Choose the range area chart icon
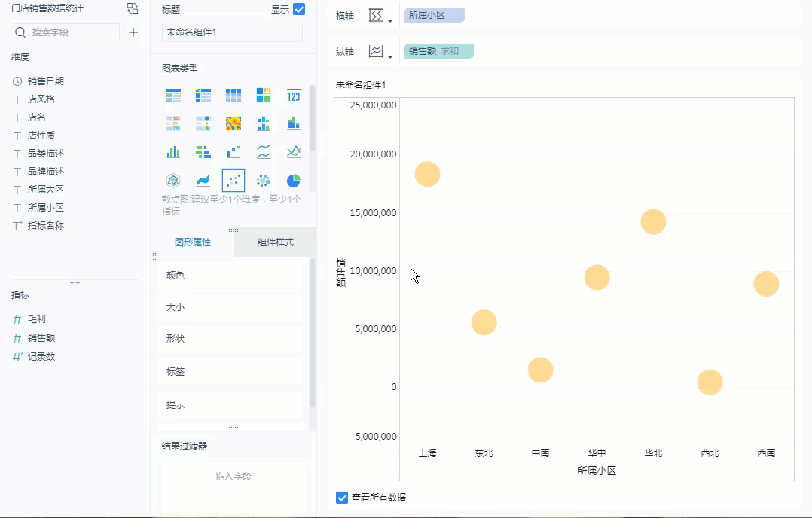This screenshot has height=518, width=812. coord(203,180)
